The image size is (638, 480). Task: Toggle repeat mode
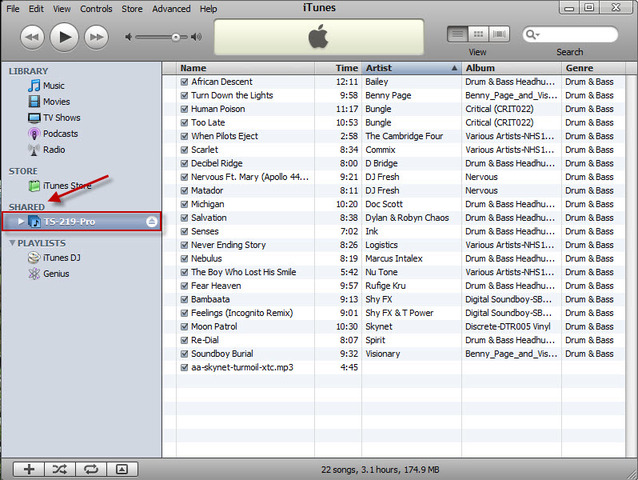pyautogui.click(x=91, y=469)
